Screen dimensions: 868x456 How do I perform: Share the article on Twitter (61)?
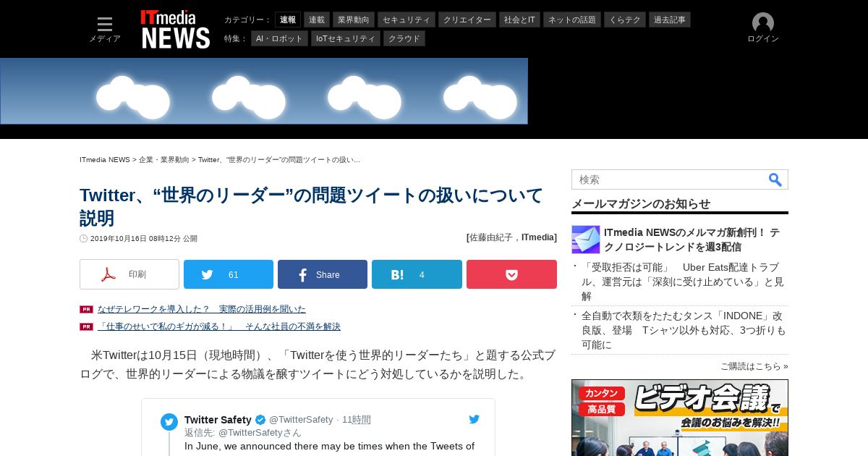[x=229, y=274]
